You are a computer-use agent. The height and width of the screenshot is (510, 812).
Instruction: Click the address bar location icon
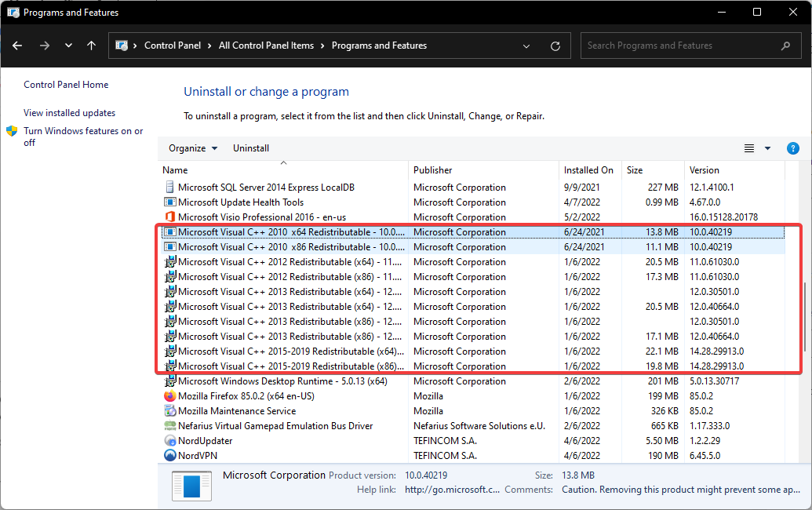122,46
